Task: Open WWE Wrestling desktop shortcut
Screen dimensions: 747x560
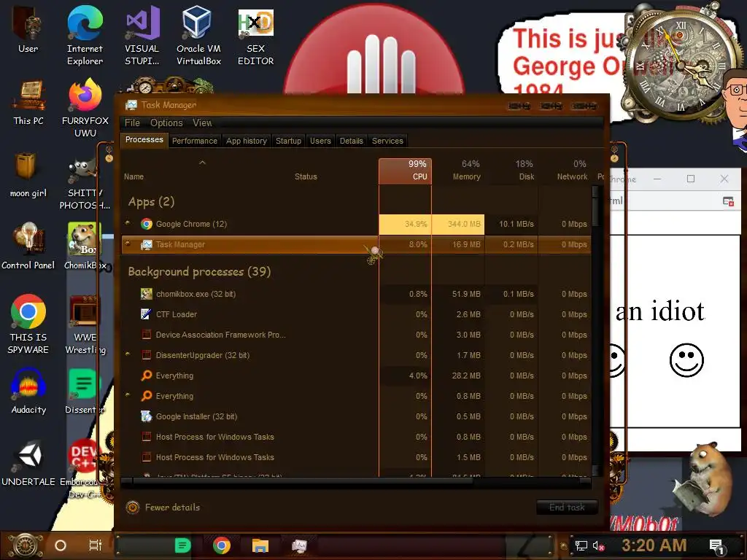Action: [85, 324]
